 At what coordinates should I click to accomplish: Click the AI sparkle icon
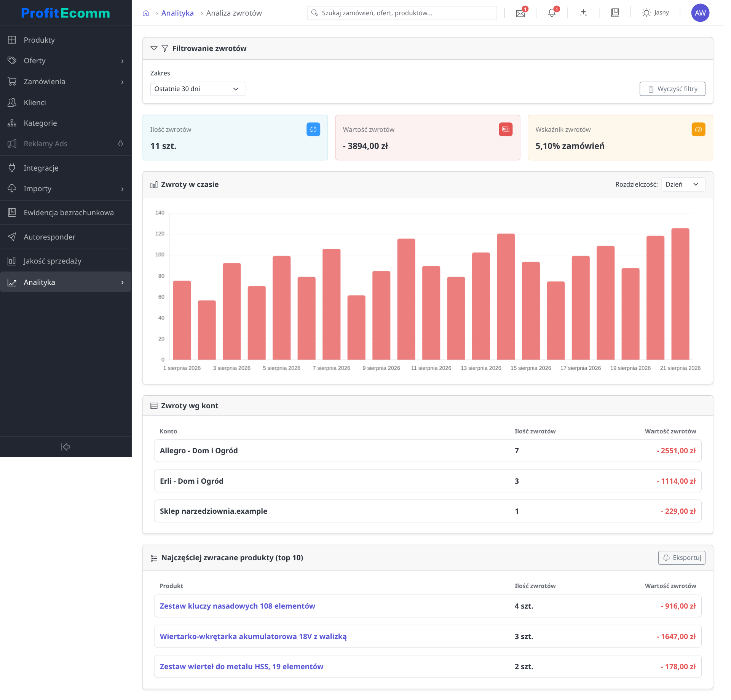click(583, 13)
